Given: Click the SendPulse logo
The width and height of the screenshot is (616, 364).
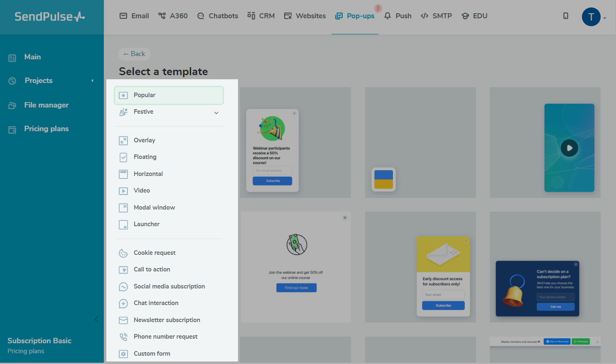Looking at the screenshot, I should pyautogui.click(x=50, y=17).
